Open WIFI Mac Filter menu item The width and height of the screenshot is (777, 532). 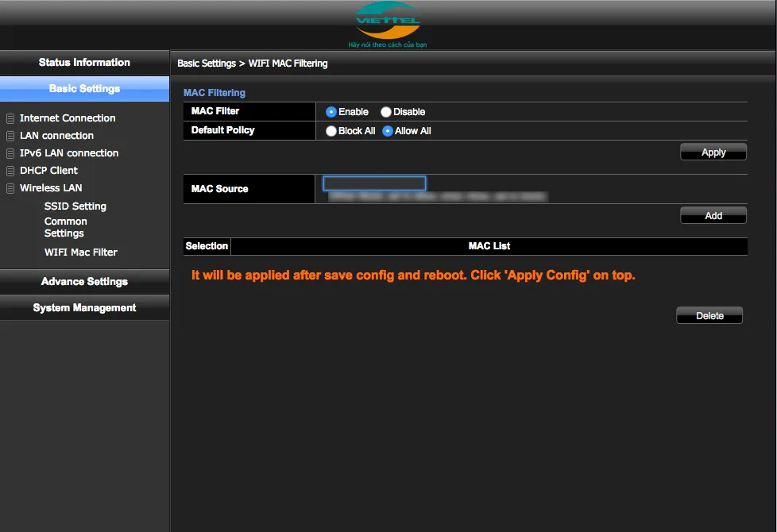pos(81,253)
